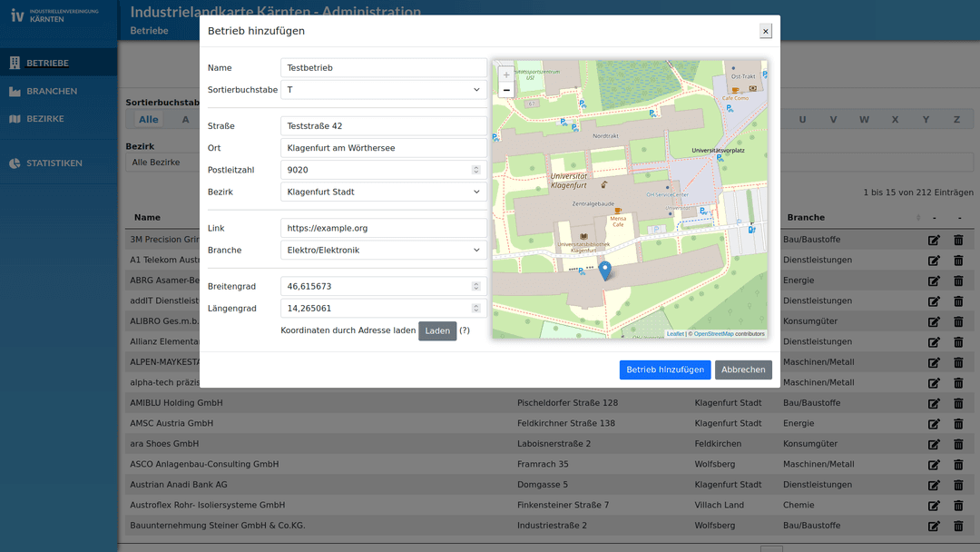Screen dimensions: 980x552
Task: Edit the AMSC Austria GmbH row
Action: (x=934, y=424)
